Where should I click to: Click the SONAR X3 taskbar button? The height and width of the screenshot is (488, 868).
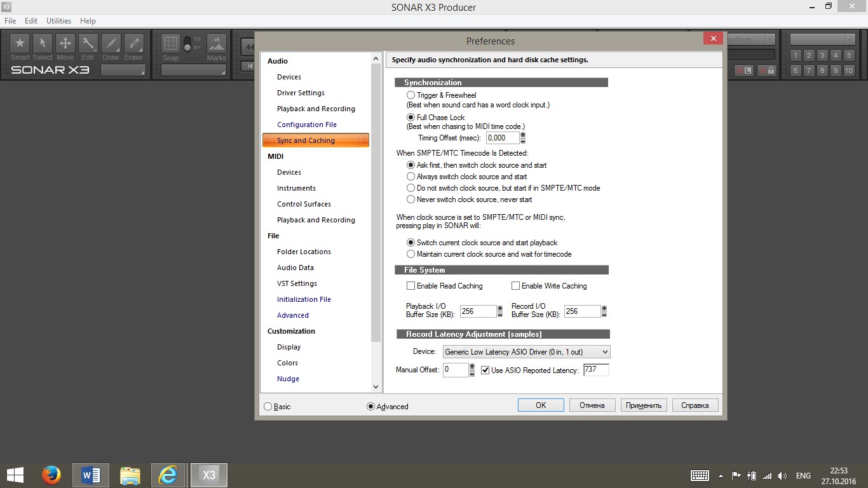(209, 475)
